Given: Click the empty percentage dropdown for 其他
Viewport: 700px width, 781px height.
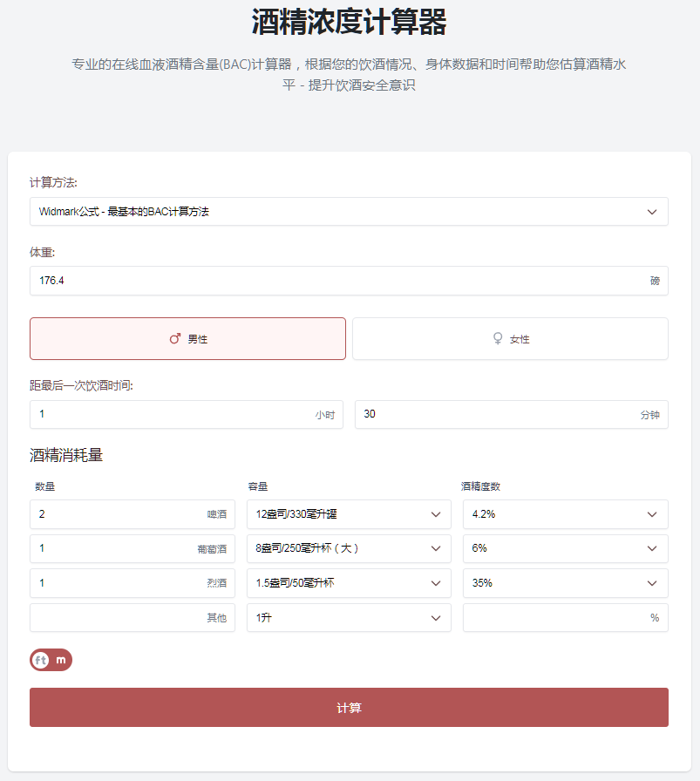Looking at the screenshot, I should point(565,617).
